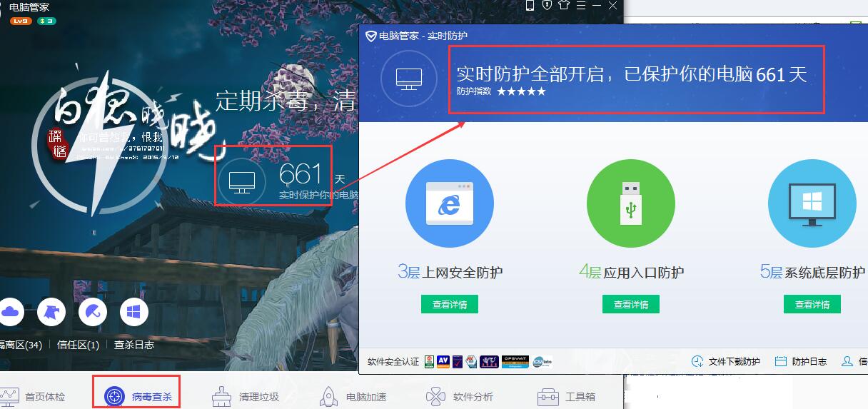Click 查看详情 under 系统底层防护
This screenshot has height=409, width=868.
[812, 304]
